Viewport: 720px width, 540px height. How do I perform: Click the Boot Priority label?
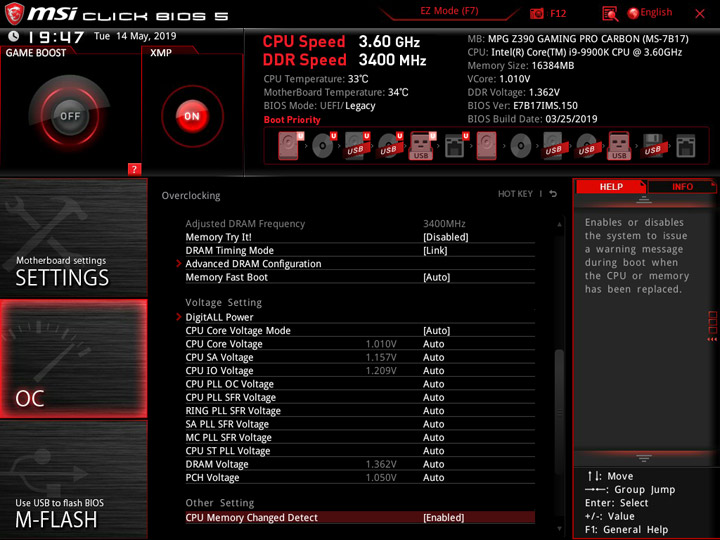pyautogui.click(x=292, y=120)
